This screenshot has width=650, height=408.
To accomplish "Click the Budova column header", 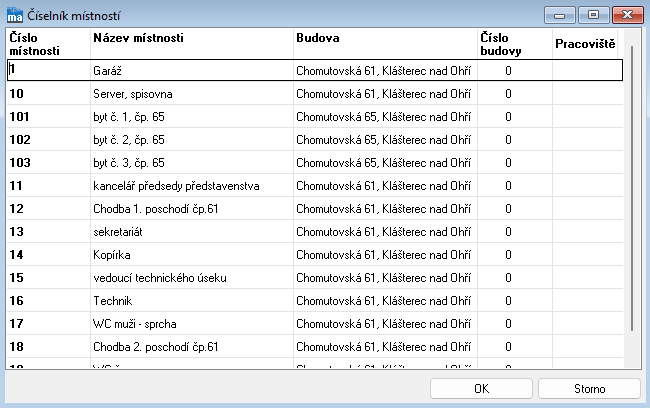I will (386, 44).
